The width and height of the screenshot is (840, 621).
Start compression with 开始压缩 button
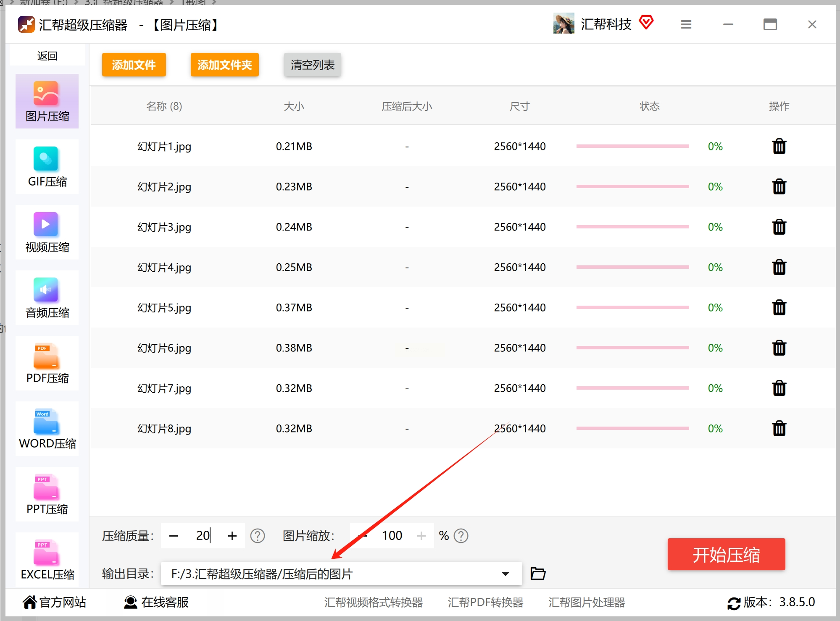click(x=726, y=554)
